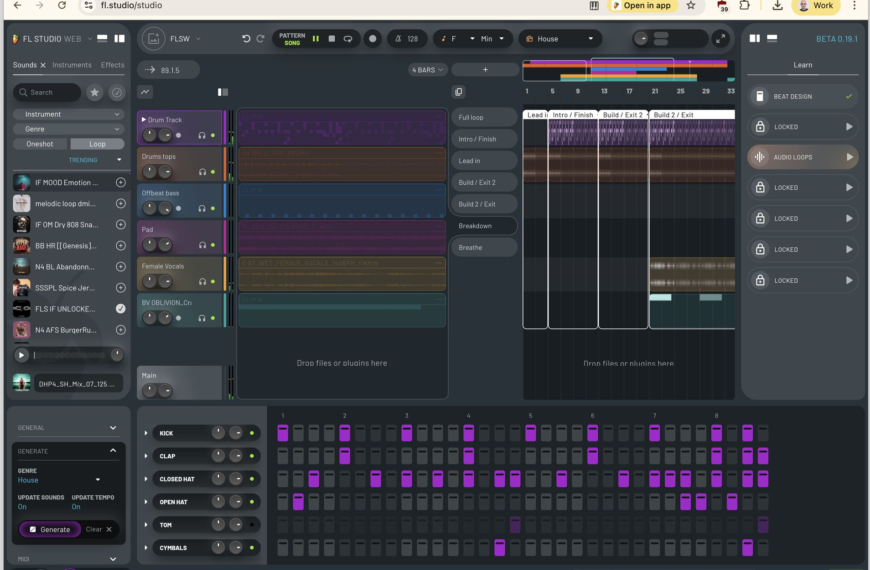
Task: Solo Female Vocals with the headphones icon
Action: (202, 282)
